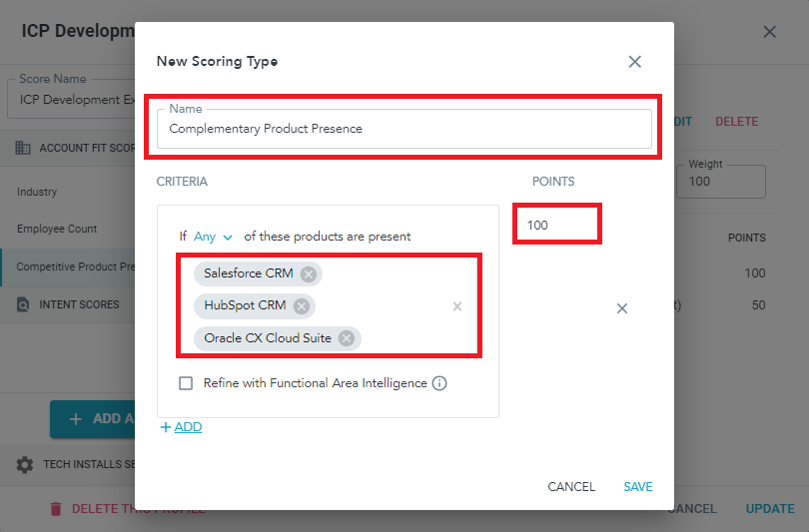Click the Name input field

click(404, 129)
